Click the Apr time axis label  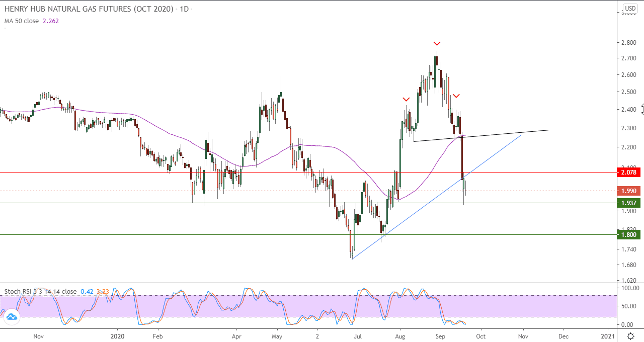point(236,335)
